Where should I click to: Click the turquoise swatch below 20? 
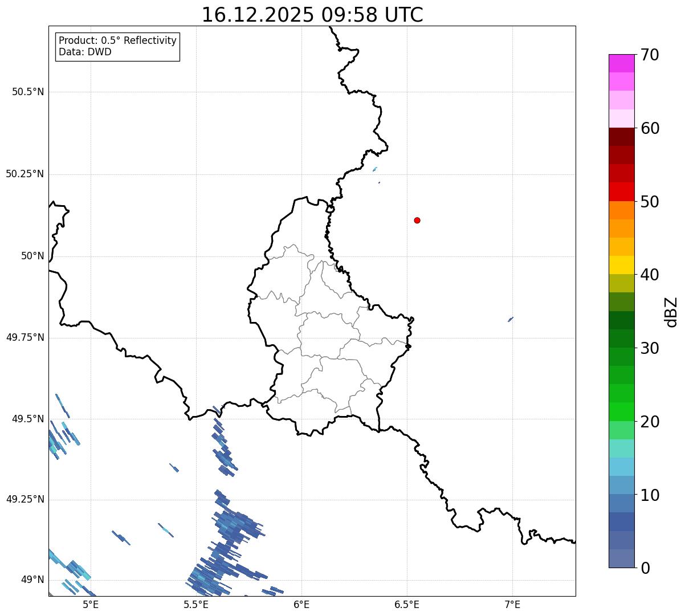tap(621, 448)
